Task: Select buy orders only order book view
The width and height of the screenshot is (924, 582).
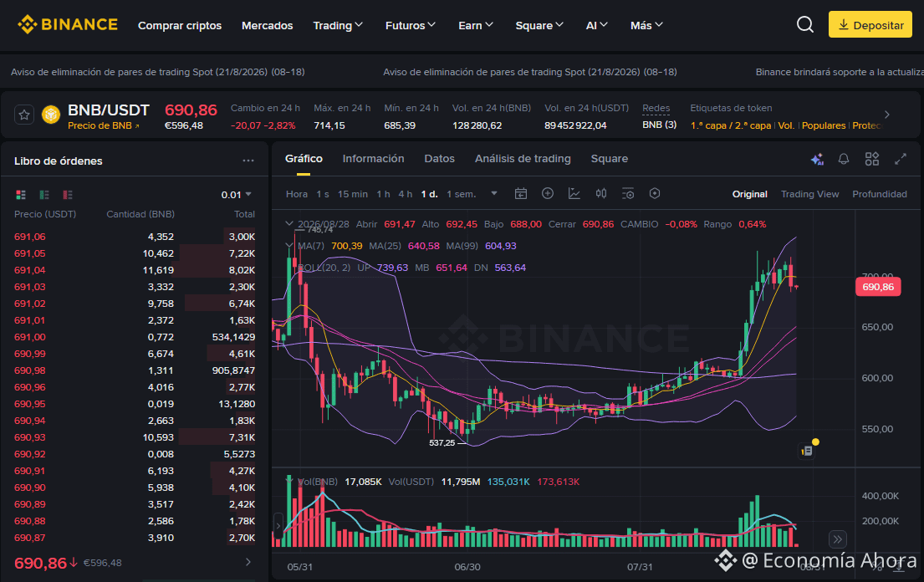Action: pyautogui.click(x=44, y=194)
